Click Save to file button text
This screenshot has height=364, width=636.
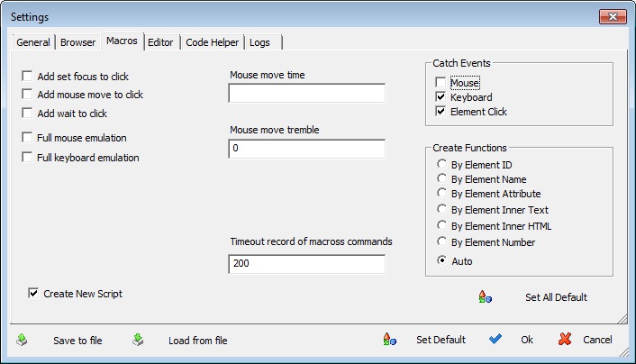click(x=77, y=341)
